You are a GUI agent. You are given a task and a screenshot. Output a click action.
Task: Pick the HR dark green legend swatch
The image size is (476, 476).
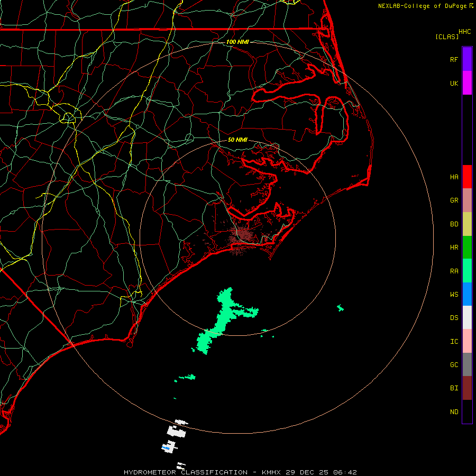[467, 247]
